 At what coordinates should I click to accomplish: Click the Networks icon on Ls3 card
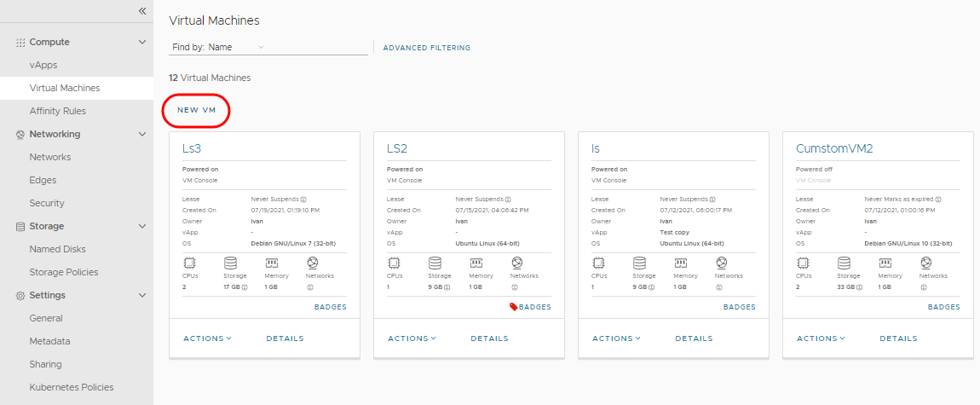coord(313,263)
